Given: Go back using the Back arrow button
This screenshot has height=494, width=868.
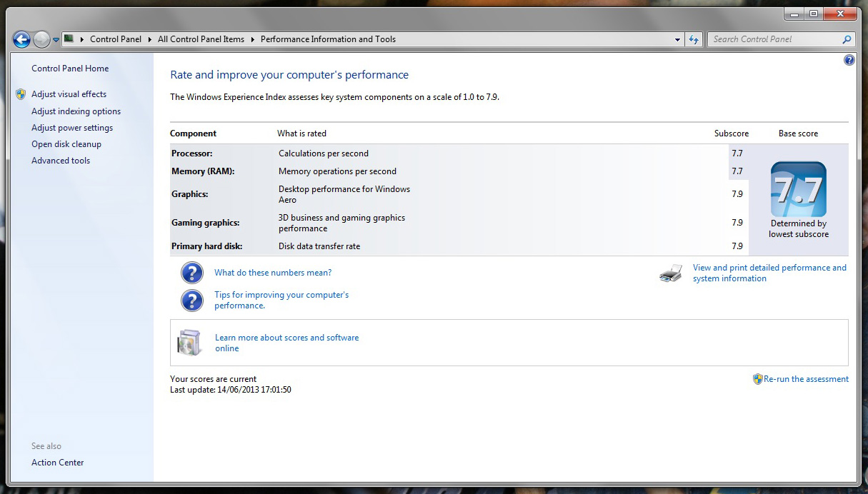Looking at the screenshot, I should point(21,39).
